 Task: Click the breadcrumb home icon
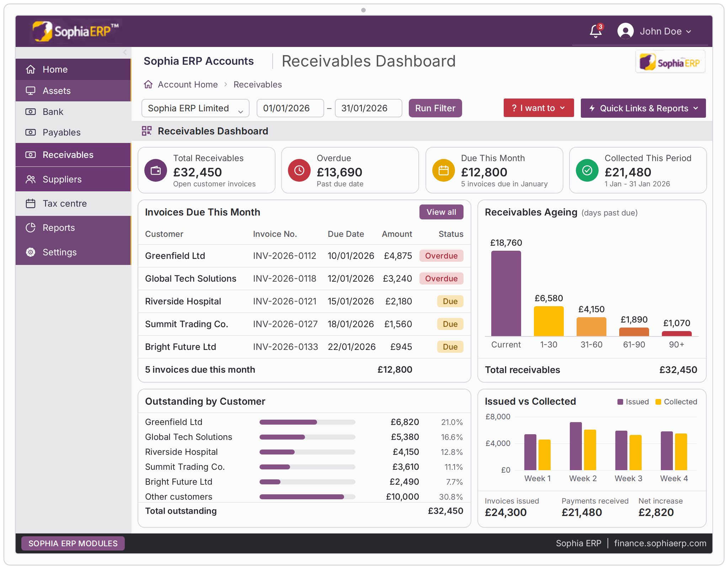pos(148,84)
